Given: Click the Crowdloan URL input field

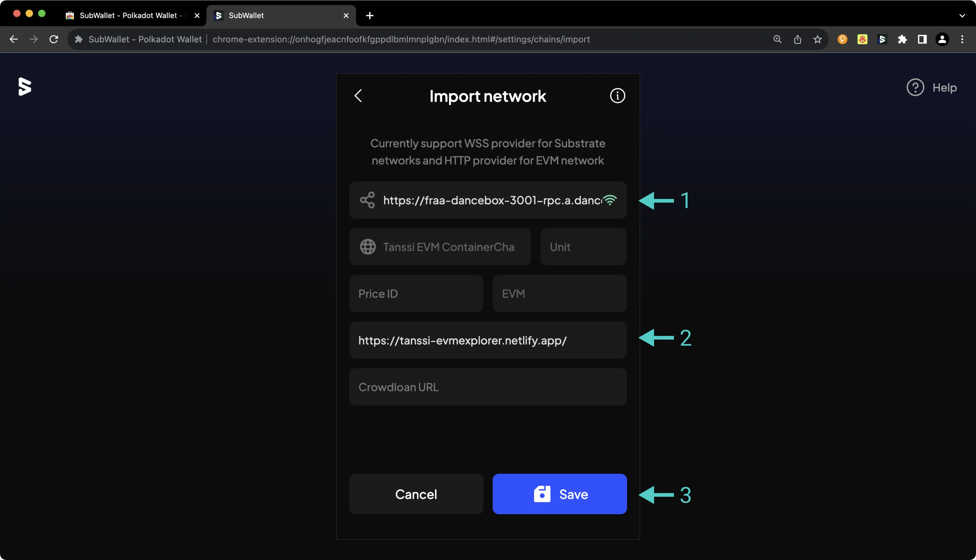Looking at the screenshot, I should 488,387.
